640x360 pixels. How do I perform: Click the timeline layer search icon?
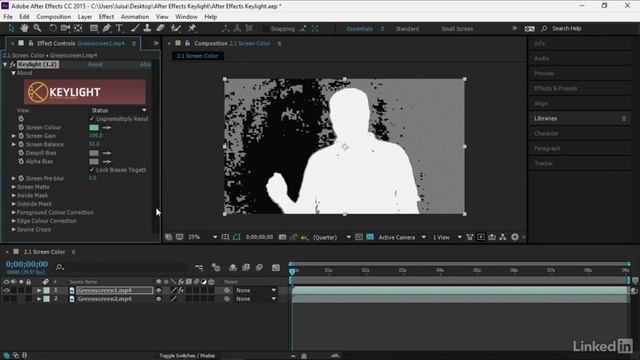coord(60,267)
